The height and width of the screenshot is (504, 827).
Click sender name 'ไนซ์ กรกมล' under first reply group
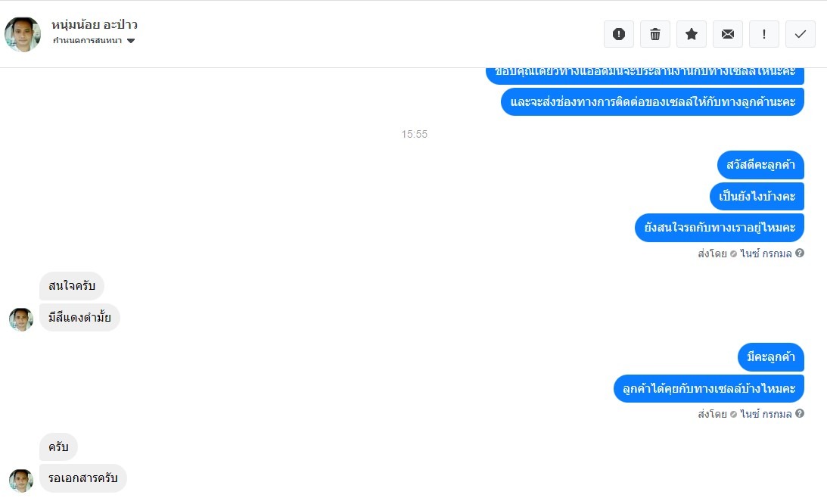click(766, 254)
